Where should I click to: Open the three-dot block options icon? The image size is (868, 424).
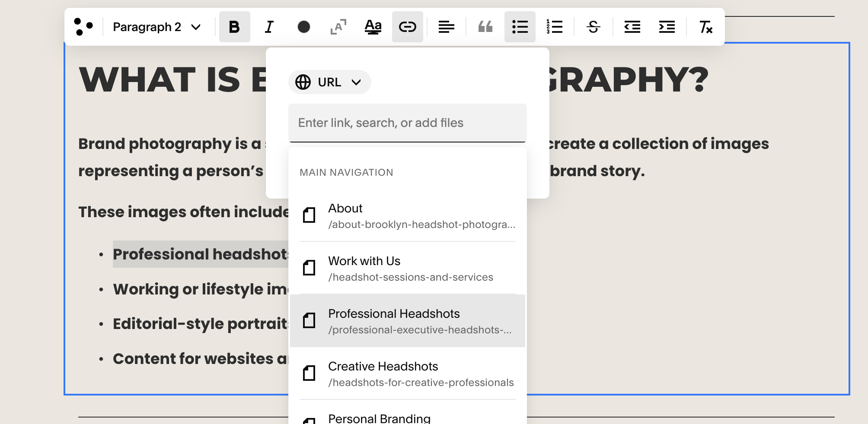click(x=83, y=27)
